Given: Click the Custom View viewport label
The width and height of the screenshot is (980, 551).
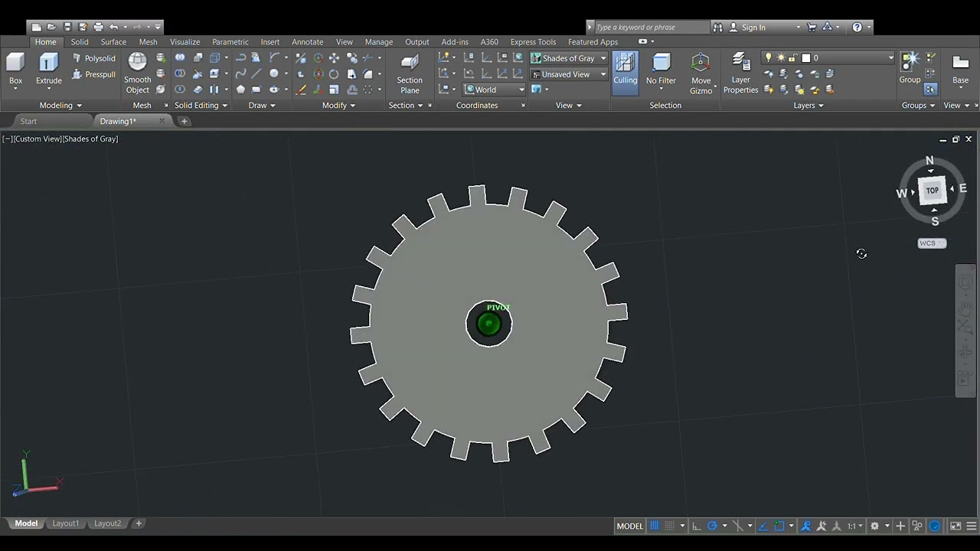Looking at the screenshot, I should pos(38,139).
